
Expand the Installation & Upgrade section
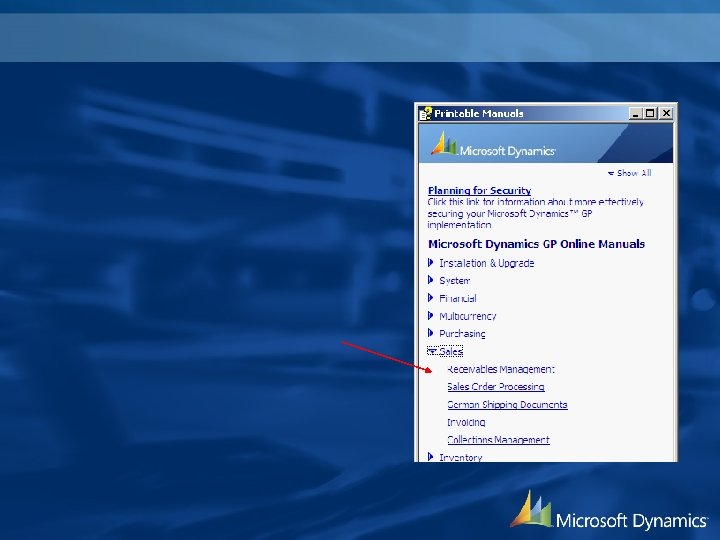click(481, 263)
